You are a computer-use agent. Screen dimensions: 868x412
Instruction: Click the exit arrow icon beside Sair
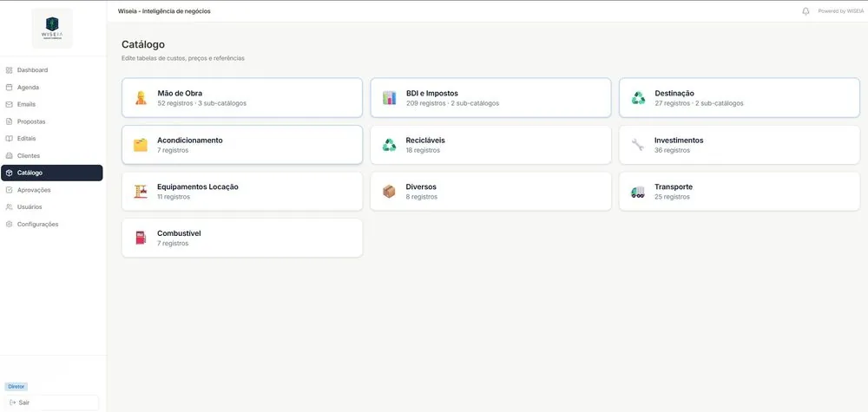pyautogui.click(x=13, y=402)
